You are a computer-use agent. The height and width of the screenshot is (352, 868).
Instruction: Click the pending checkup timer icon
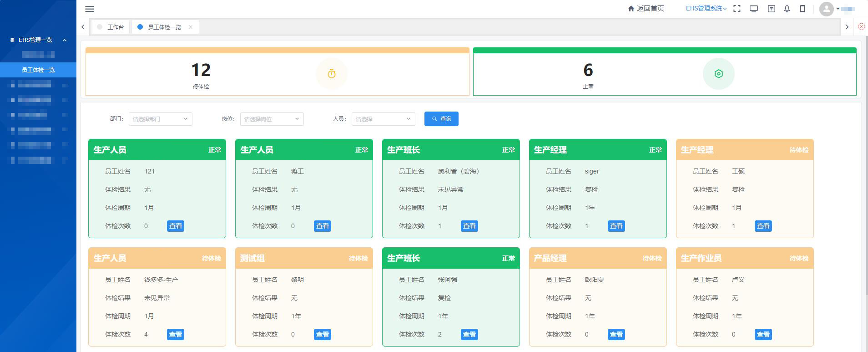click(332, 74)
